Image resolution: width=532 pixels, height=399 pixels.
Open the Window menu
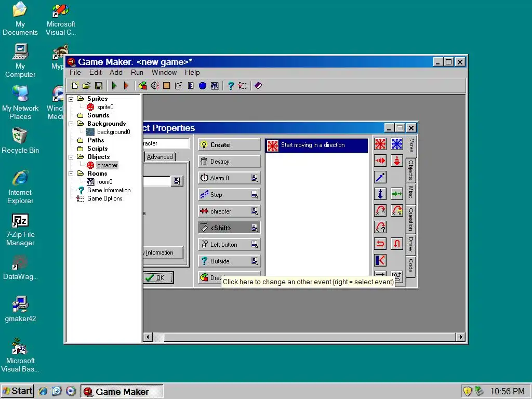[164, 72]
